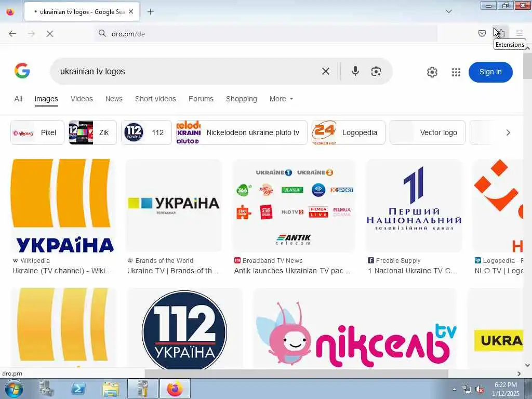The height and width of the screenshot is (399, 532).
Task: Start voice search with the microphone
Action: (x=355, y=71)
